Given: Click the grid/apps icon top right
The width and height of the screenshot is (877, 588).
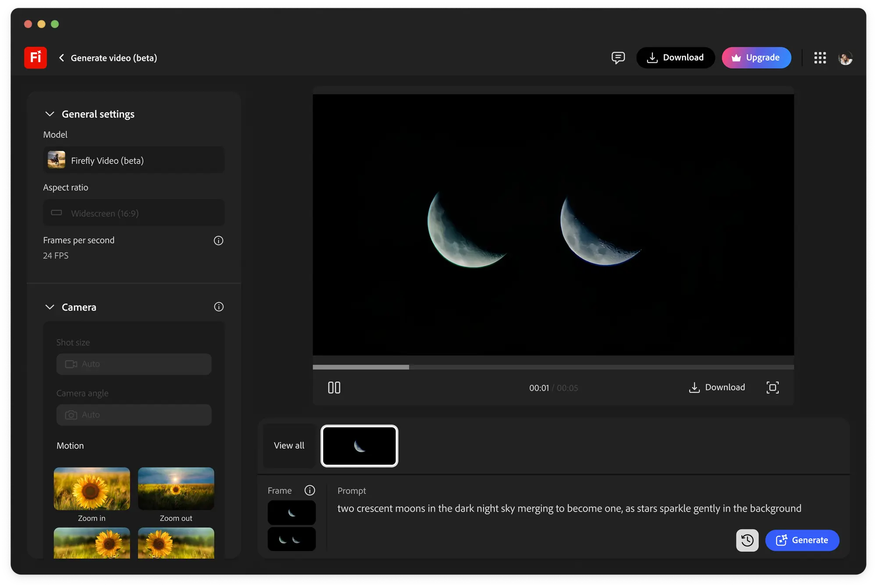Looking at the screenshot, I should pyautogui.click(x=820, y=58).
